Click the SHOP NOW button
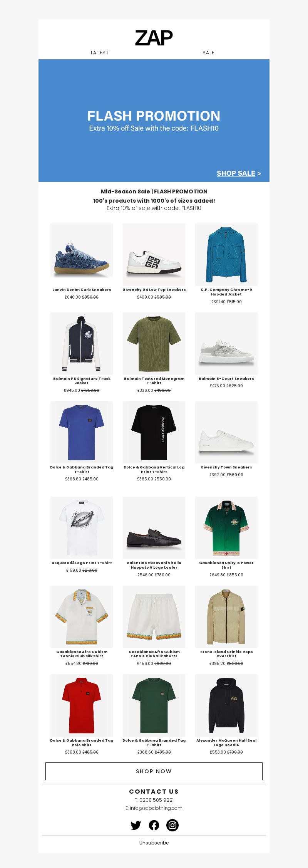308x868 pixels. pos(154,771)
